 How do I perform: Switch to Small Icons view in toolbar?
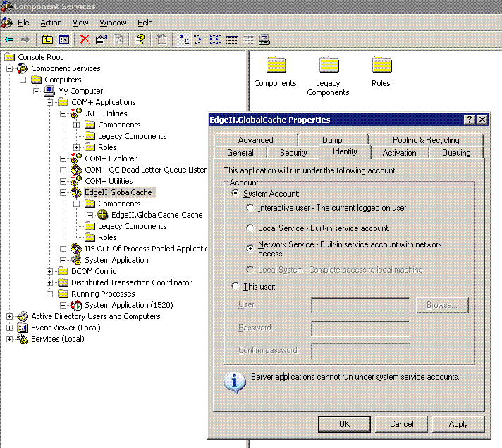point(199,39)
